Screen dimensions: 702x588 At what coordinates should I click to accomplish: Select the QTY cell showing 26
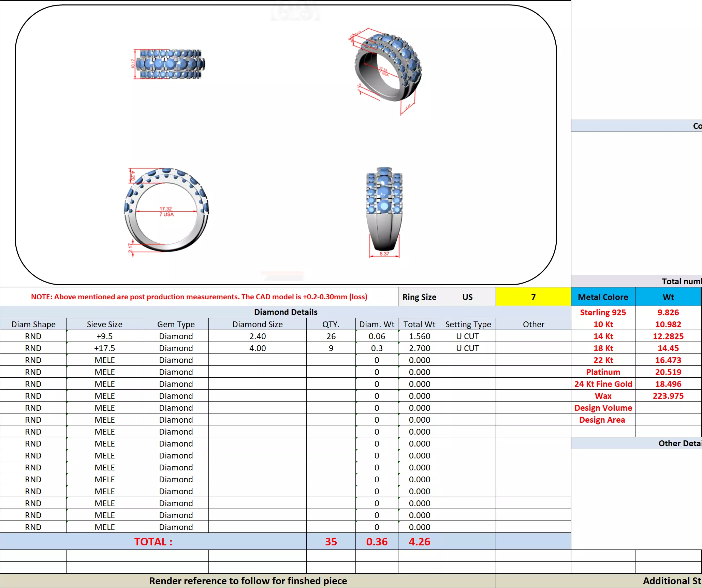331,336
